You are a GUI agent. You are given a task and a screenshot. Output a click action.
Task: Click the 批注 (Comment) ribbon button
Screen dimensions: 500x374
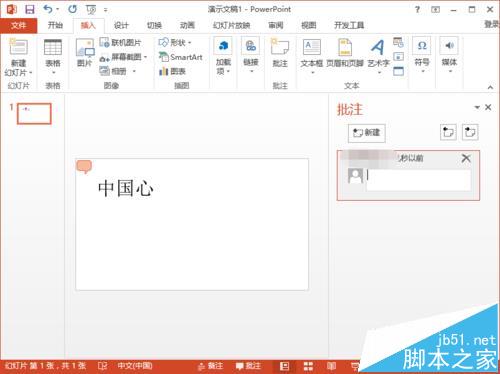coord(280,53)
